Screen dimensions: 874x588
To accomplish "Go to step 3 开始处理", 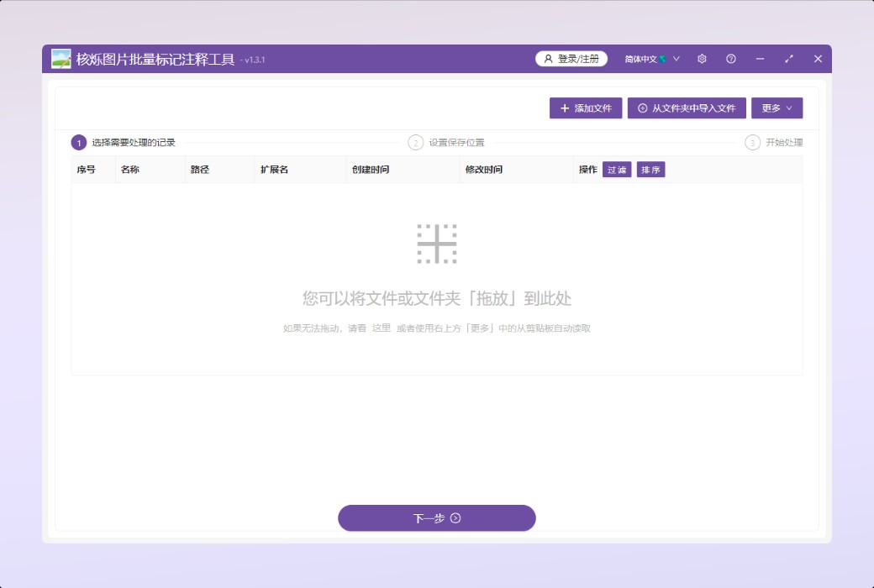I will coord(775,143).
